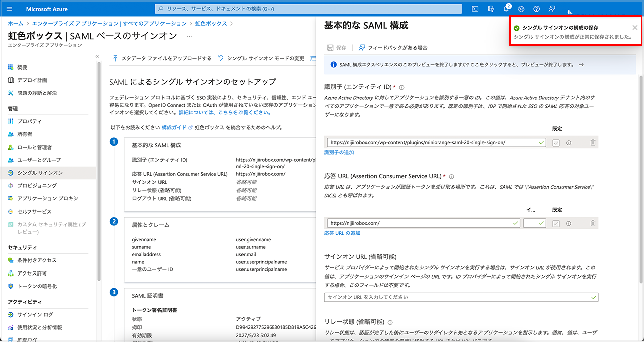Screen dimensions: 644x342
Task: Open the notifications bell
Action: click(506, 9)
